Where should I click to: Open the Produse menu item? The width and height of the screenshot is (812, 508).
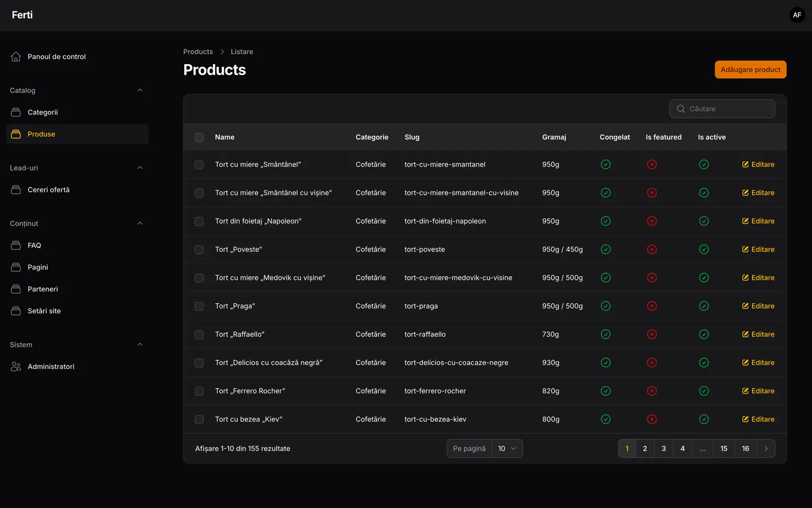[x=77, y=134]
